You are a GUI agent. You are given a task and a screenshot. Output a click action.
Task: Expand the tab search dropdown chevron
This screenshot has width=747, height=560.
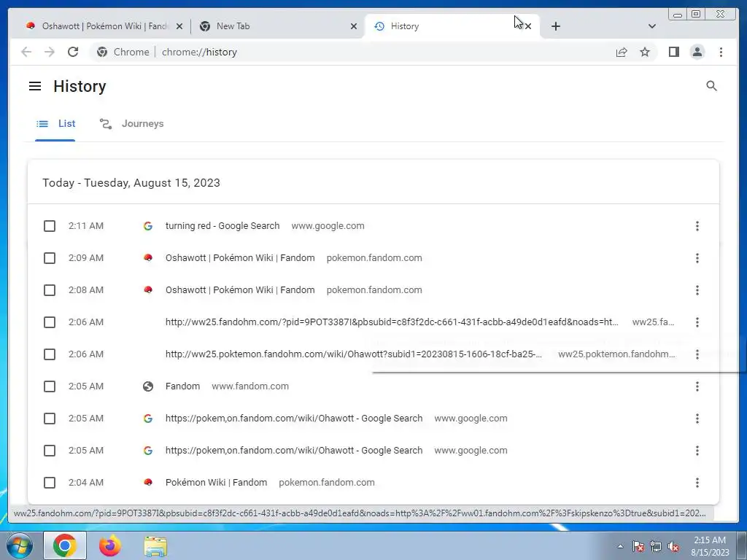(651, 26)
